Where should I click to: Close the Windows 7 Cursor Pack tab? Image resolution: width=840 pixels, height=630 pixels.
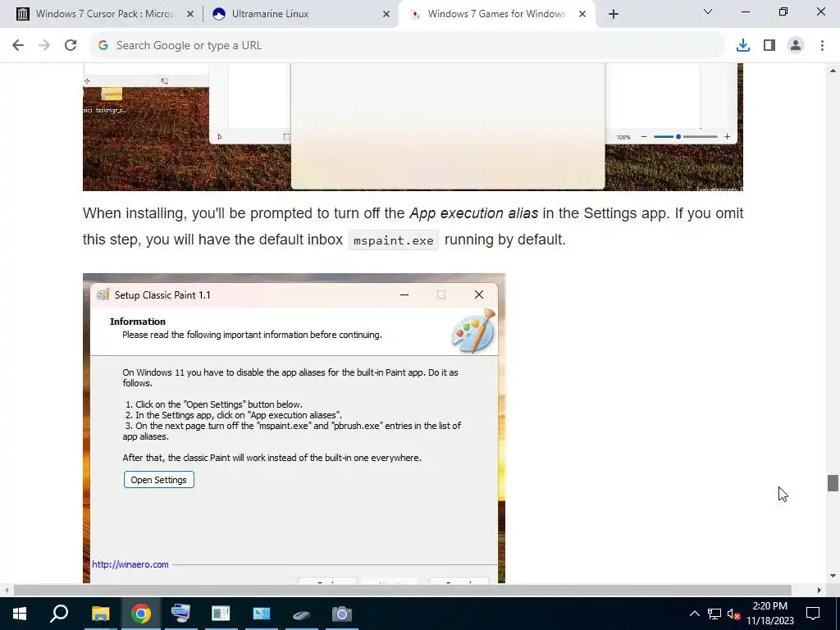click(x=189, y=15)
